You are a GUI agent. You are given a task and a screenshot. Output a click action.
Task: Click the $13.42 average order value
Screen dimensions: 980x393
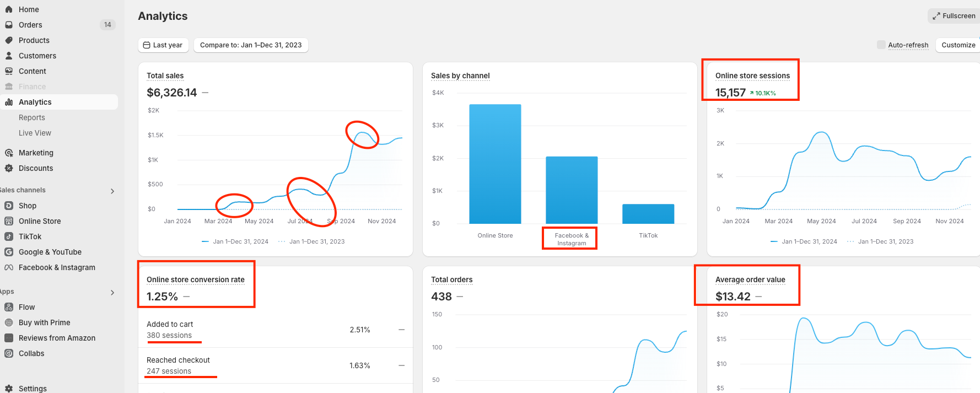coord(733,297)
